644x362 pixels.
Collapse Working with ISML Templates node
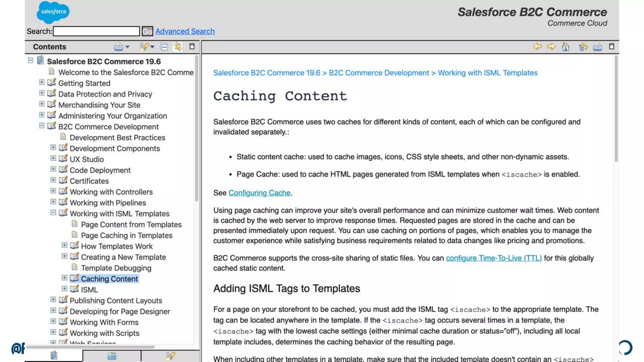[53, 213]
